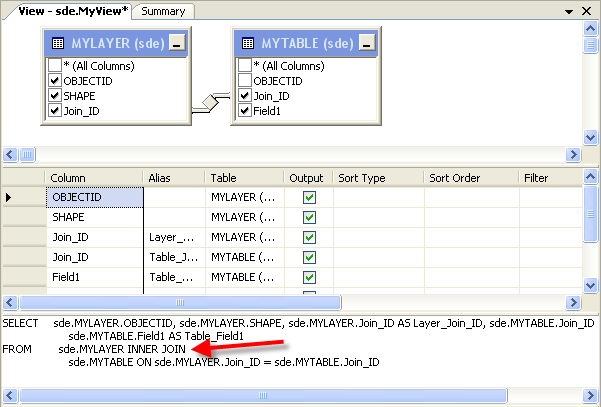Click the diagram pane horizontal scrollbar thumb
601x407 pixels.
click(x=27, y=154)
